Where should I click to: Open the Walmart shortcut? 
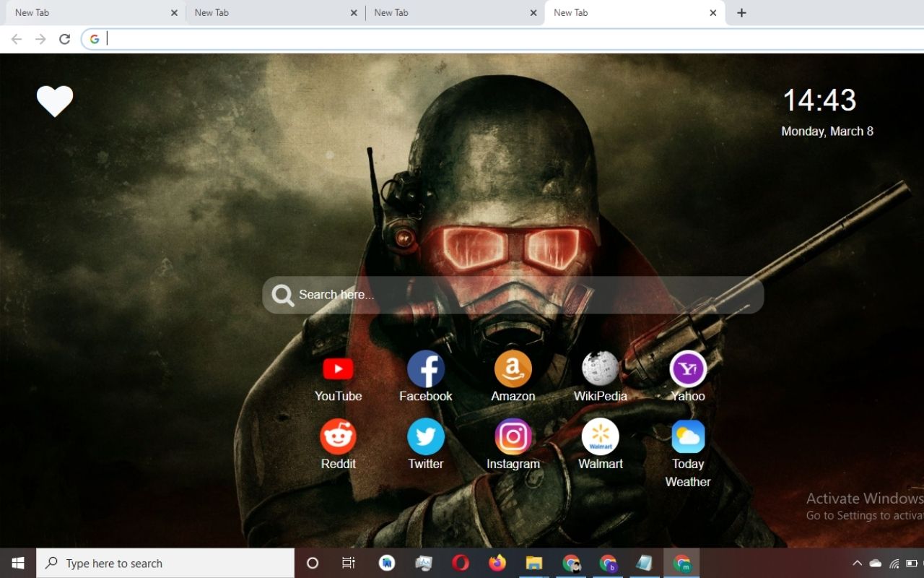(x=600, y=436)
